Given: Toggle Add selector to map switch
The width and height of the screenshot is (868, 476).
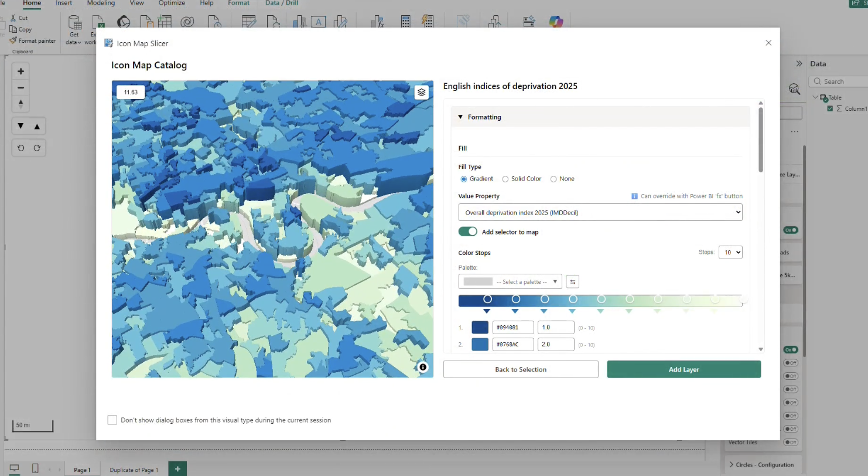Looking at the screenshot, I should pyautogui.click(x=468, y=232).
